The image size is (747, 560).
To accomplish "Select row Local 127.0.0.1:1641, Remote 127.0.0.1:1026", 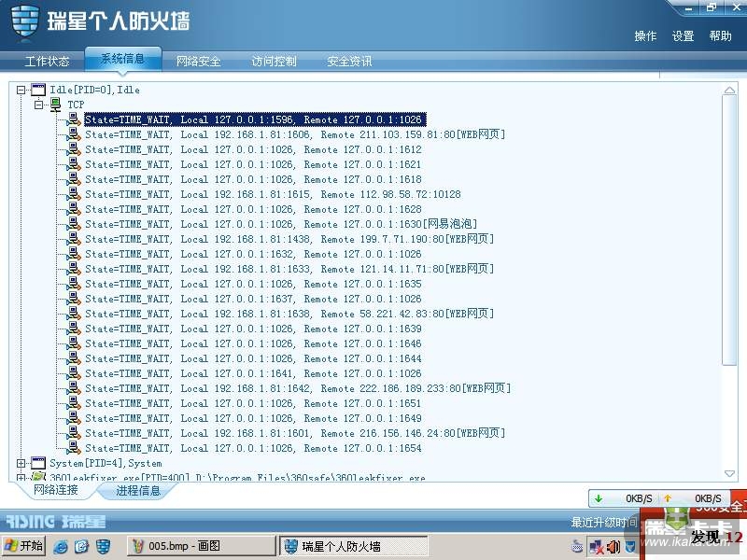I will [253, 373].
